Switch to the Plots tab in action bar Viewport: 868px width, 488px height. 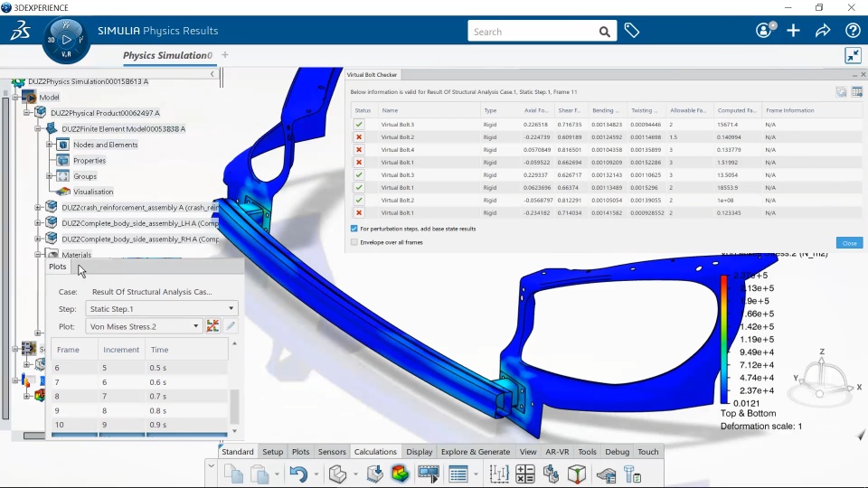300,452
